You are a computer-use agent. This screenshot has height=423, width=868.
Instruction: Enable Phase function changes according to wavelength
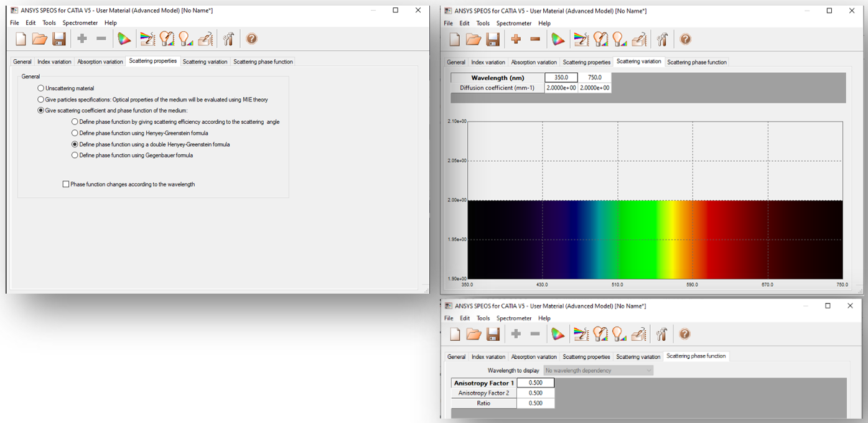(66, 184)
